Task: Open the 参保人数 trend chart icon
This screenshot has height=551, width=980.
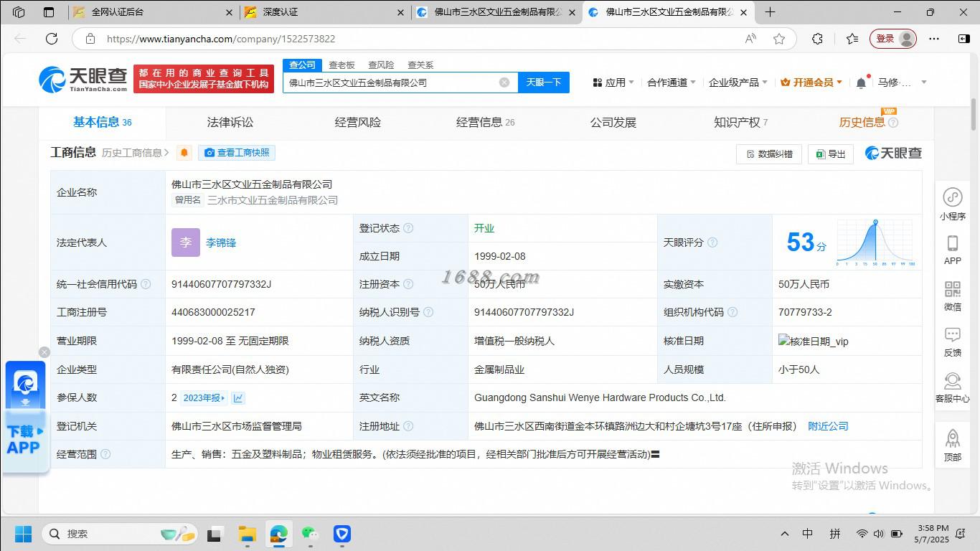Action: 238,397
